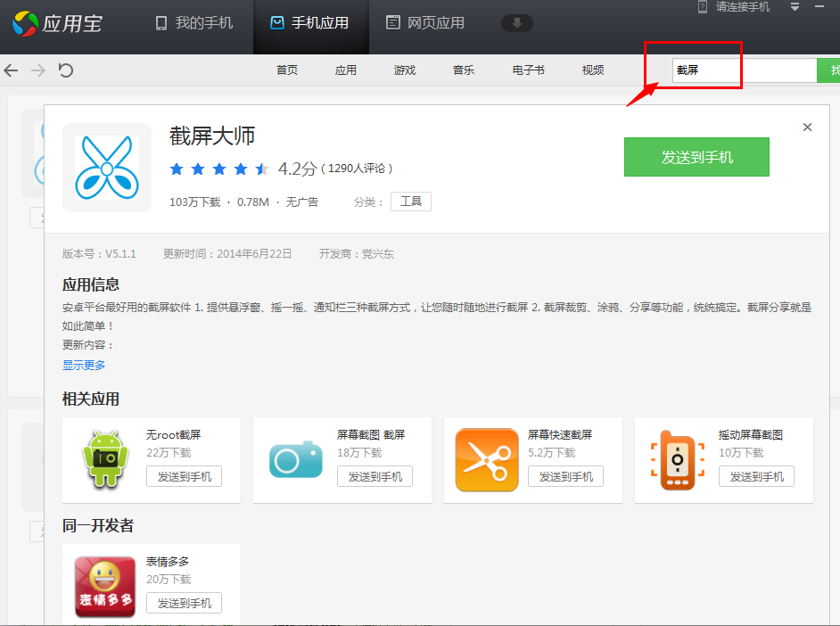Send 无root截屏 to phone
This screenshot has width=840, height=626.
(185, 476)
